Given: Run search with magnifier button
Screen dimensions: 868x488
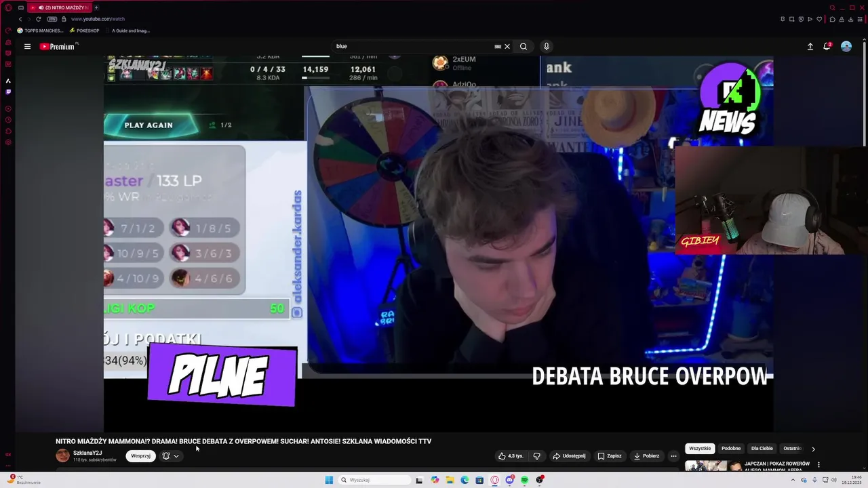Looking at the screenshot, I should click(x=524, y=47).
